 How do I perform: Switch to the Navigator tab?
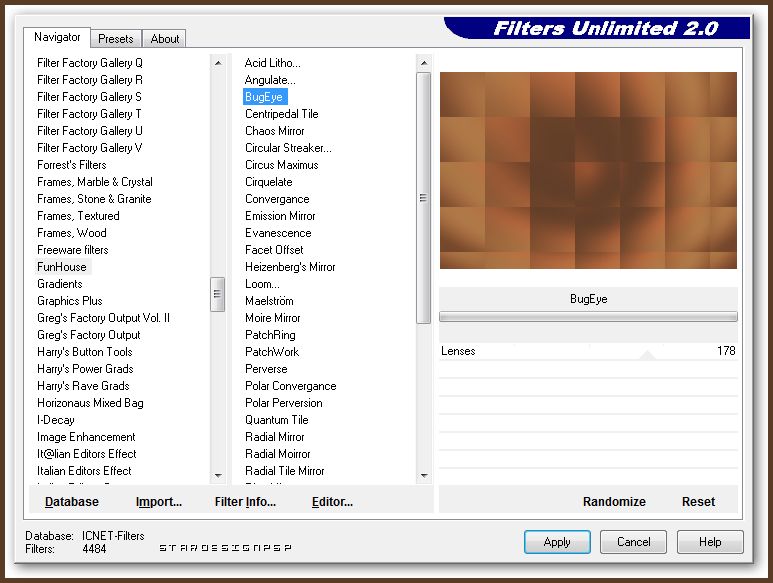[57, 37]
